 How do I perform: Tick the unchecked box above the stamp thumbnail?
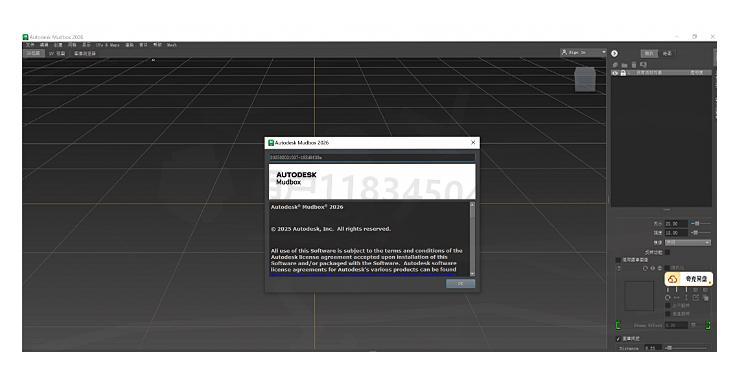pyautogui.click(x=619, y=260)
